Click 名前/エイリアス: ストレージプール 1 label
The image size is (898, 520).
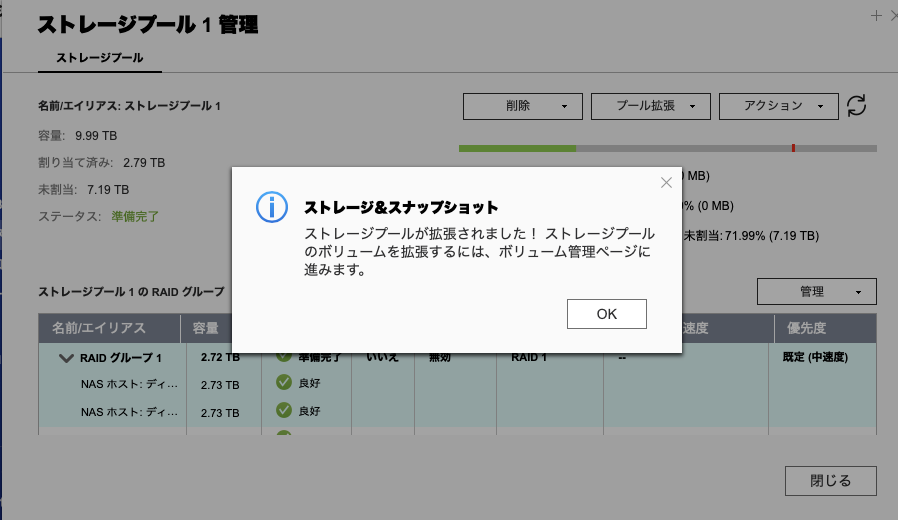[x=129, y=106]
